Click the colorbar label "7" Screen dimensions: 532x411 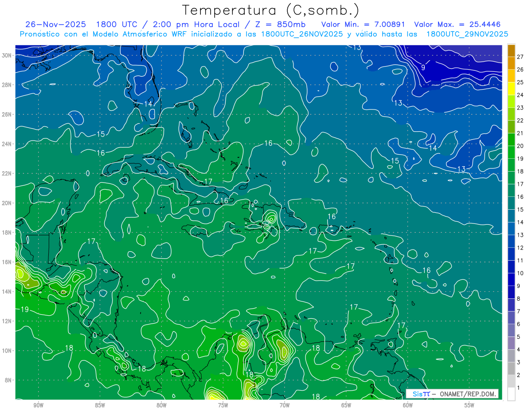coord(519,311)
